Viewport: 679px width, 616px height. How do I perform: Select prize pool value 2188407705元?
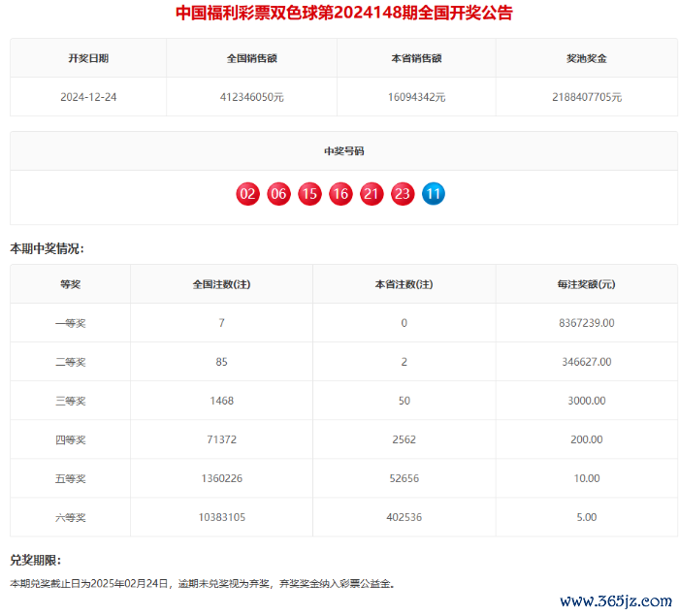click(x=587, y=97)
